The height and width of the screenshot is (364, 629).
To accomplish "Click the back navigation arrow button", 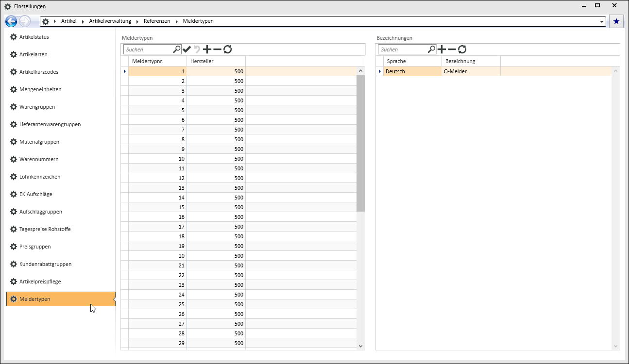I will point(11,21).
